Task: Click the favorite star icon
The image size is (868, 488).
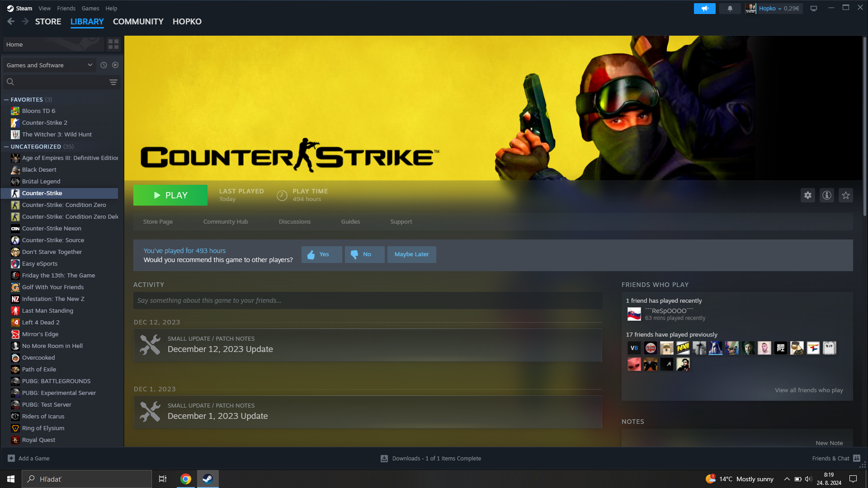Action: tap(846, 195)
